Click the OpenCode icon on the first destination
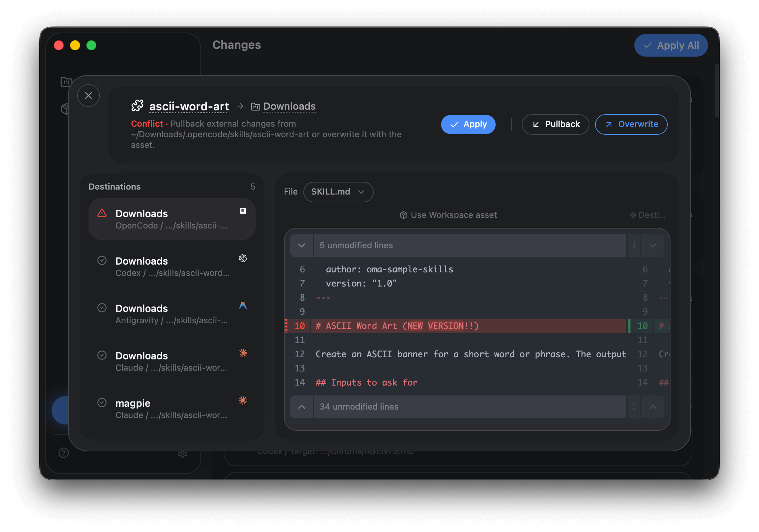Screen dimensions: 759x532 point(243,211)
